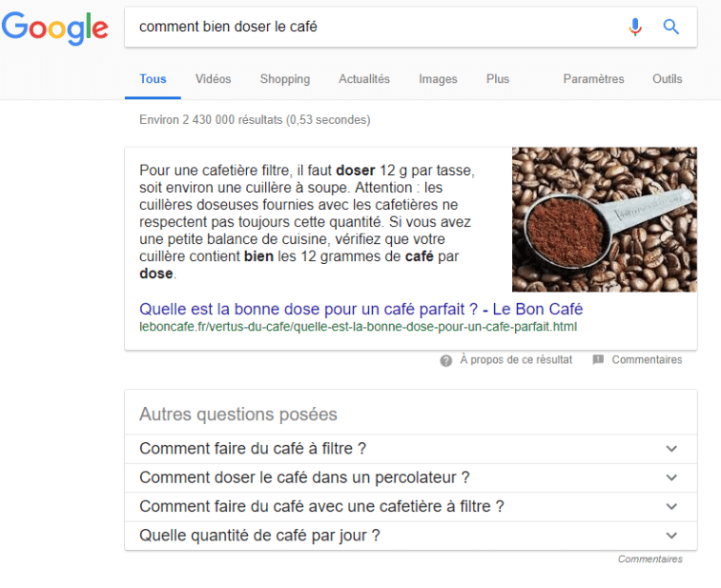Click inside the search query field
721x588 pixels.
point(372,27)
